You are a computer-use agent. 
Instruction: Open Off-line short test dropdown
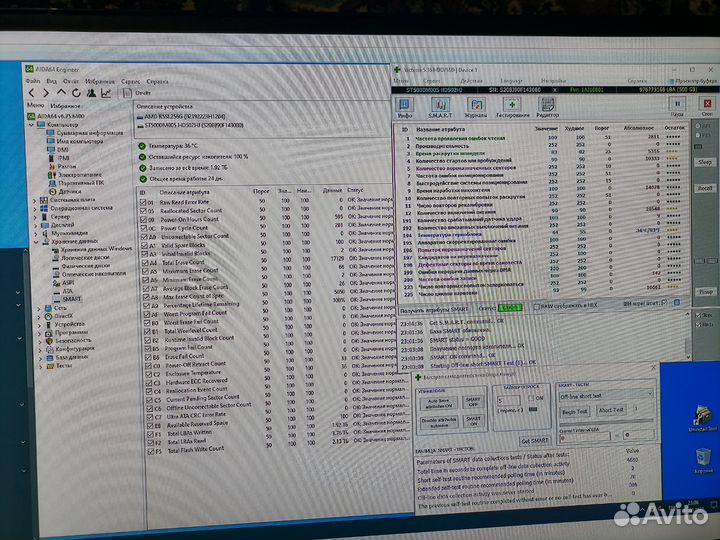coord(606,395)
